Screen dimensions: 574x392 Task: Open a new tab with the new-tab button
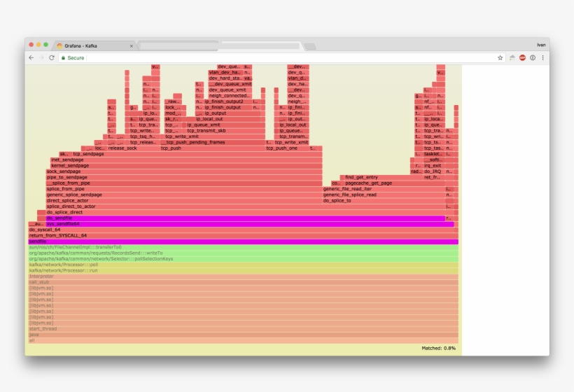(x=309, y=46)
